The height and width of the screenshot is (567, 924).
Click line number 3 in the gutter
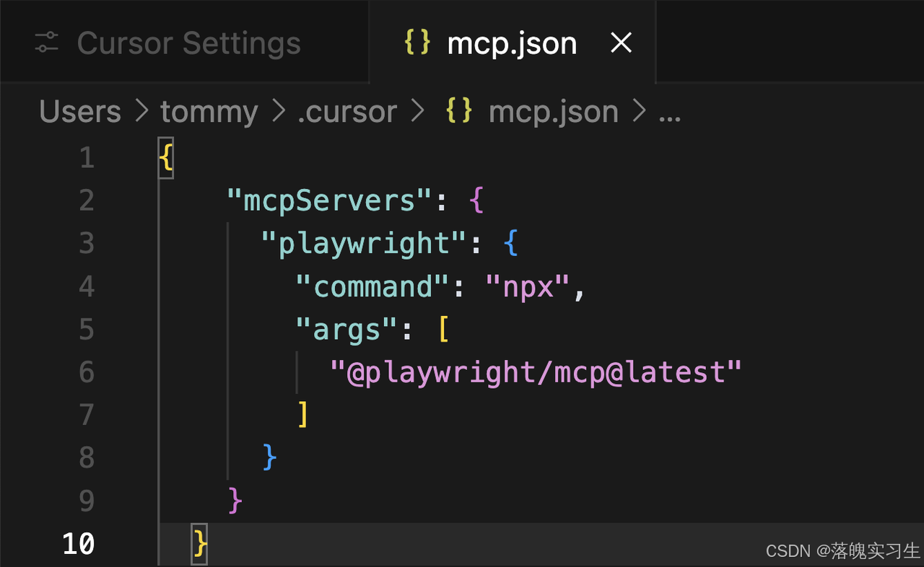[x=87, y=243]
